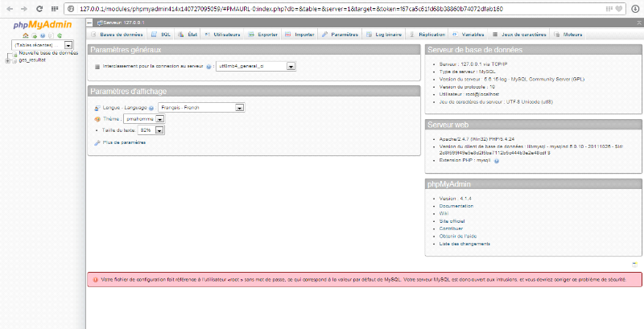Open the SQL tab
The image size is (644, 329).
point(161,35)
